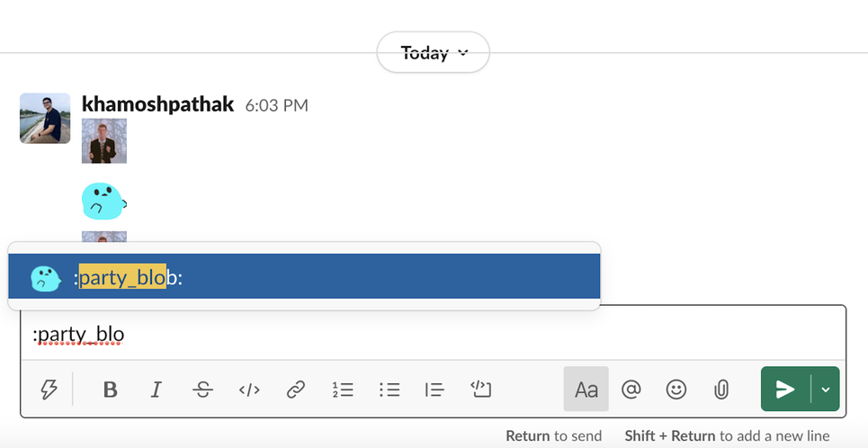The image size is (868, 448).
Task: Insert a code block
Action: [481, 390]
